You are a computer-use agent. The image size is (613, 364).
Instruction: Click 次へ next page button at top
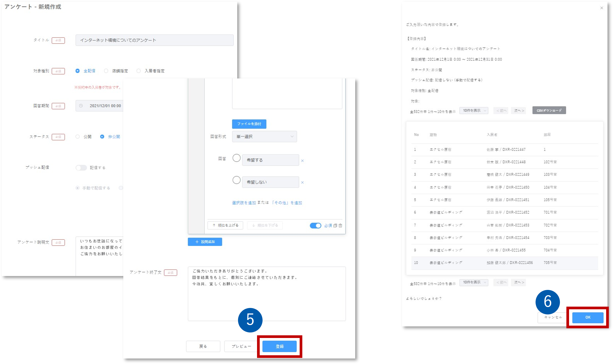pos(519,111)
